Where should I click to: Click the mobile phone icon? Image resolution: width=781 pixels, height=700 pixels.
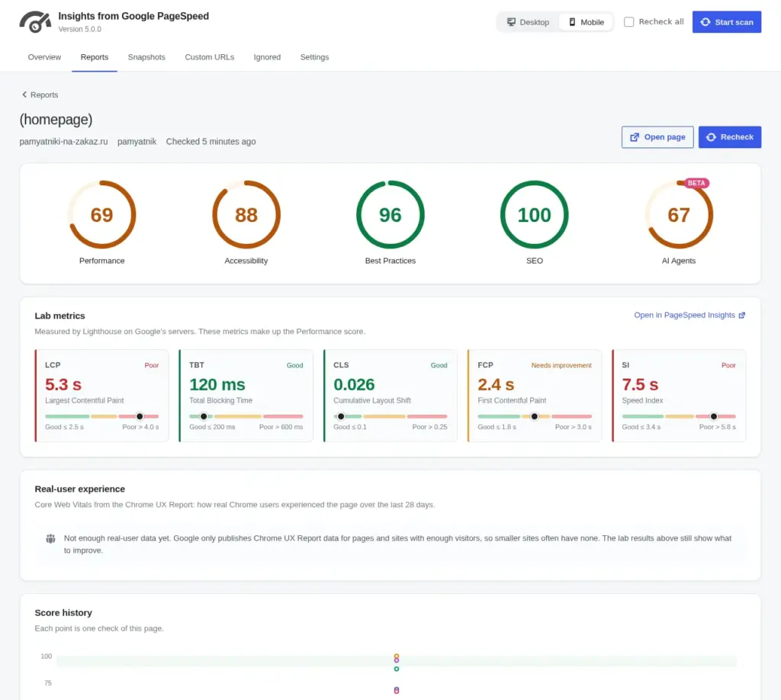click(572, 22)
